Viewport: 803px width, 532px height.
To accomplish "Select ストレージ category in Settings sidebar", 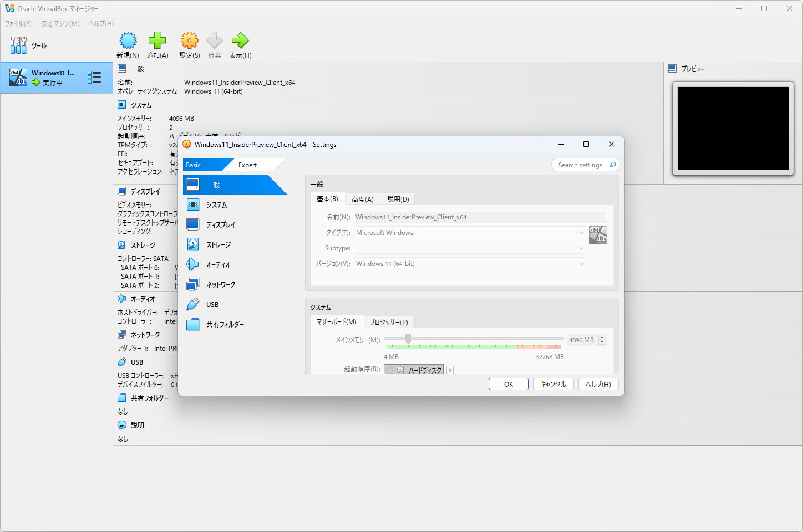I will coord(235,244).
